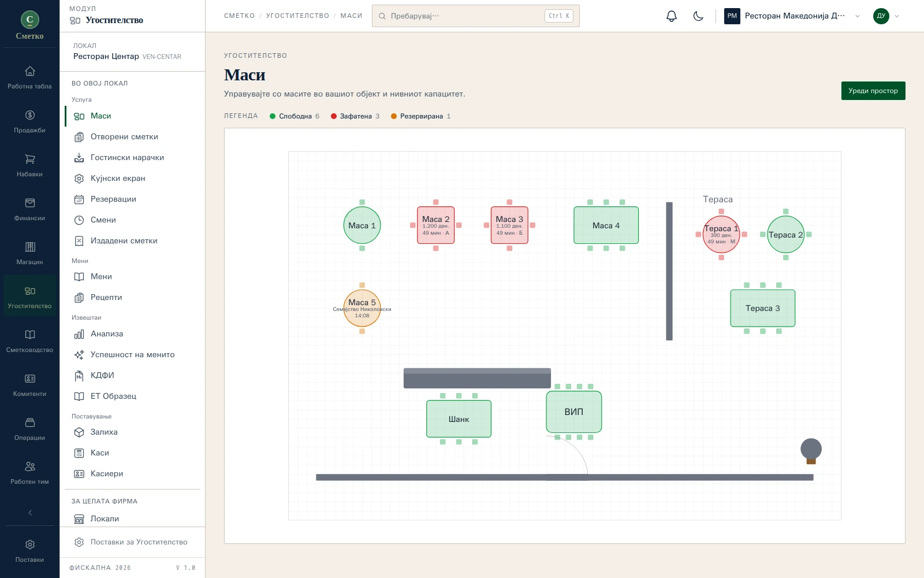Image resolution: width=924 pixels, height=578 pixels.
Task: Collapse the sidebar with chevron arrow
Action: [x=30, y=513]
